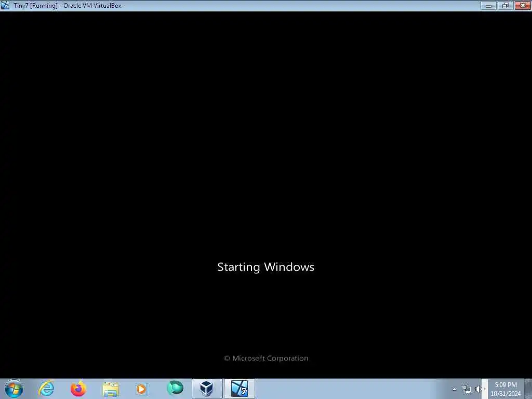Open Windows Explorer folder icon in taskbar

click(x=111, y=389)
